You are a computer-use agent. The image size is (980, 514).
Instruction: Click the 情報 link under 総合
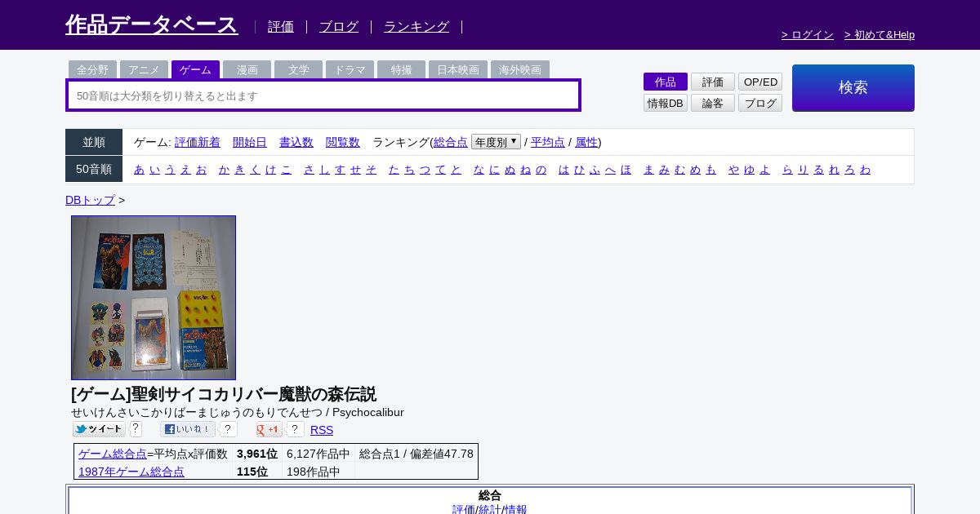coord(515,509)
